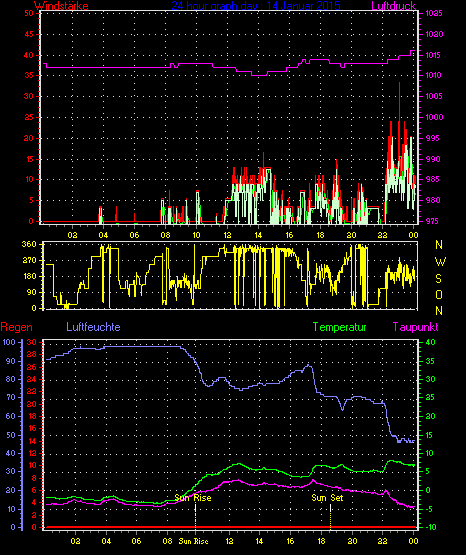Click the magenta Taupunkt legend label

(x=415, y=327)
